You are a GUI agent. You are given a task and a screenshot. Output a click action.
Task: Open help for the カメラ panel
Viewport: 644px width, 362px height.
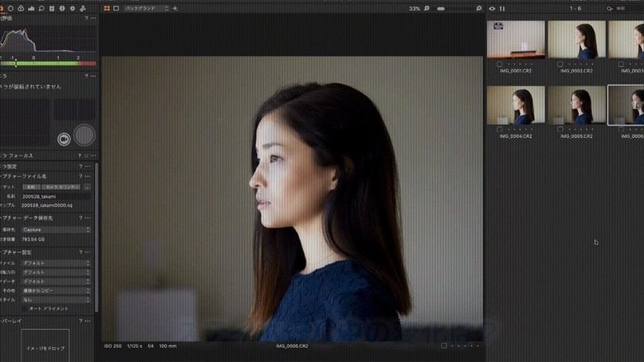pos(86,76)
